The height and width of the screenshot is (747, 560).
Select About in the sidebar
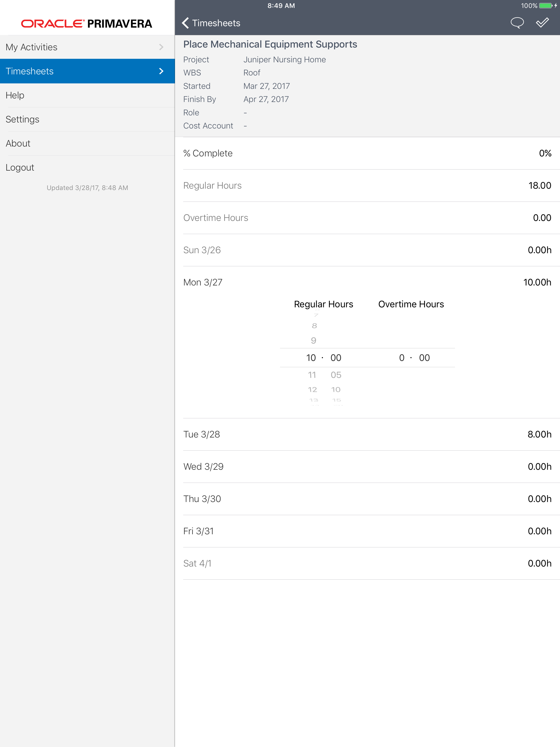pos(18,144)
